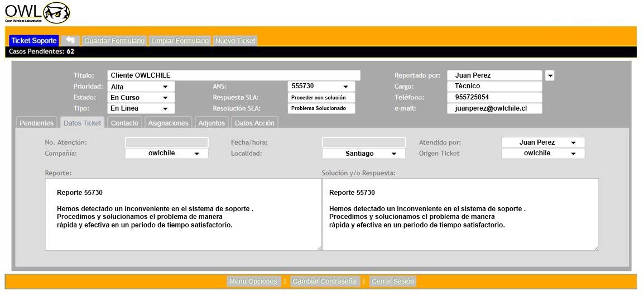The height and width of the screenshot is (305, 644).
Task: Open dropdown arrow beside Reportado por
Action: coord(550,75)
